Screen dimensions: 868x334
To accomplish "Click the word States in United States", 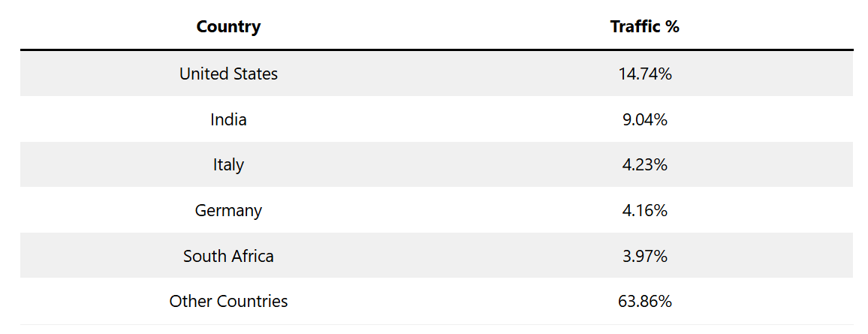I will [255, 74].
